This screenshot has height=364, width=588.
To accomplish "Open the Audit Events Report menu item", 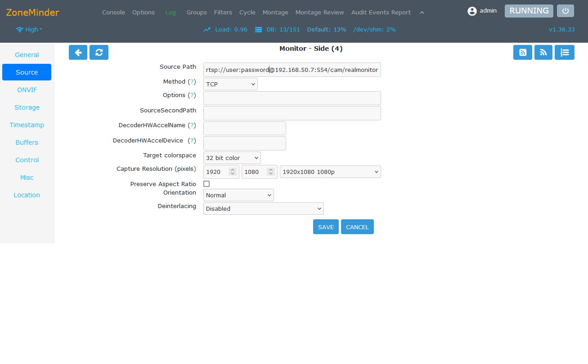I will tap(381, 13).
